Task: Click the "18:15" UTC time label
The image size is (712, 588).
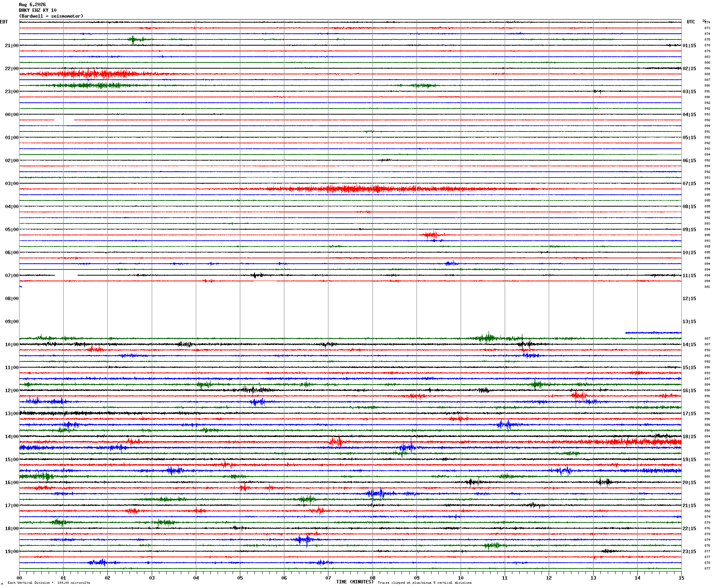Action: [689, 437]
